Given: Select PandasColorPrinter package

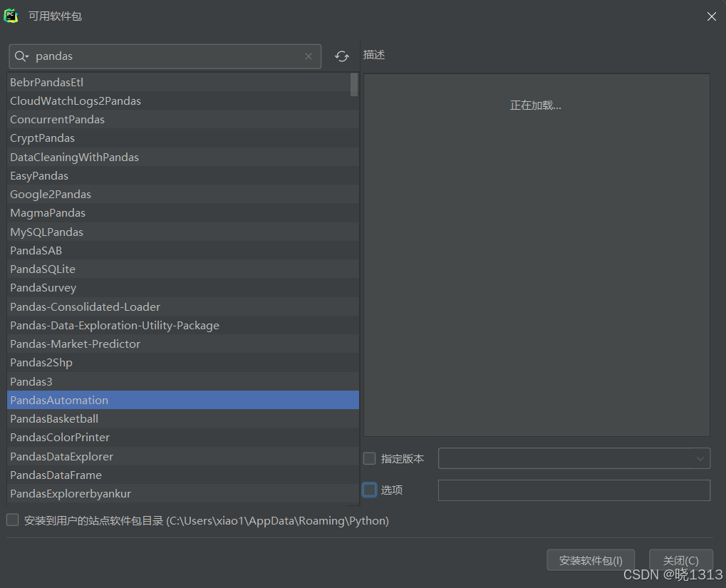Looking at the screenshot, I should [x=183, y=438].
